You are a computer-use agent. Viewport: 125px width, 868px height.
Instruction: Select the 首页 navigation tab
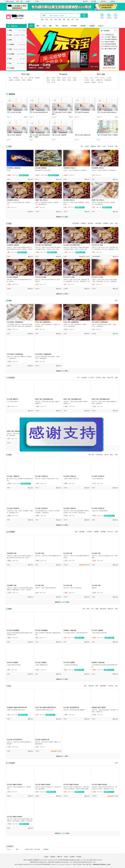(31, 26)
